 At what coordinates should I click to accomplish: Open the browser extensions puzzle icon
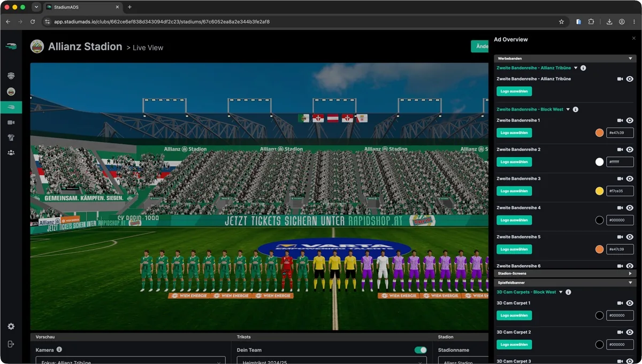[x=591, y=22]
